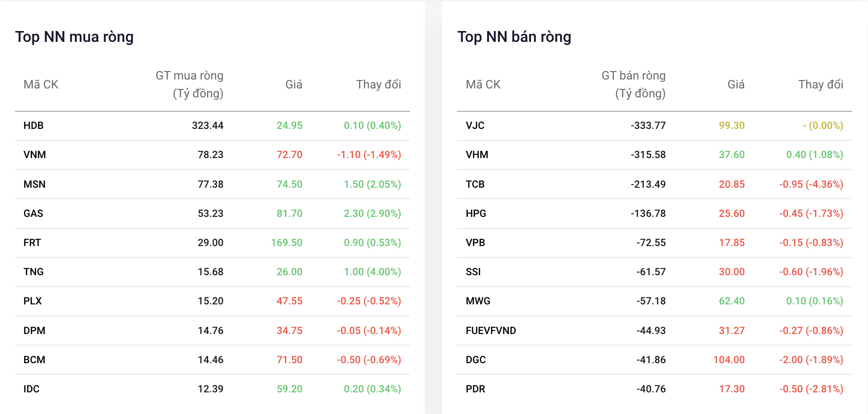
Task: Click change -1.10 (-1.49%)
Action: pyautogui.click(x=369, y=155)
